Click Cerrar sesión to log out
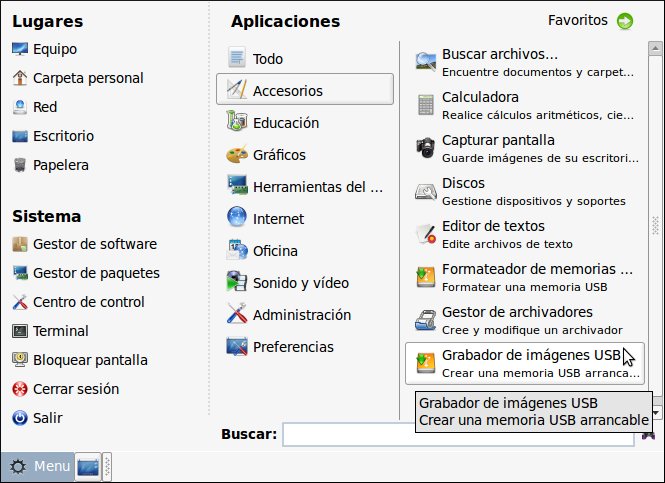The height and width of the screenshot is (483, 665). tap(75, 389)
